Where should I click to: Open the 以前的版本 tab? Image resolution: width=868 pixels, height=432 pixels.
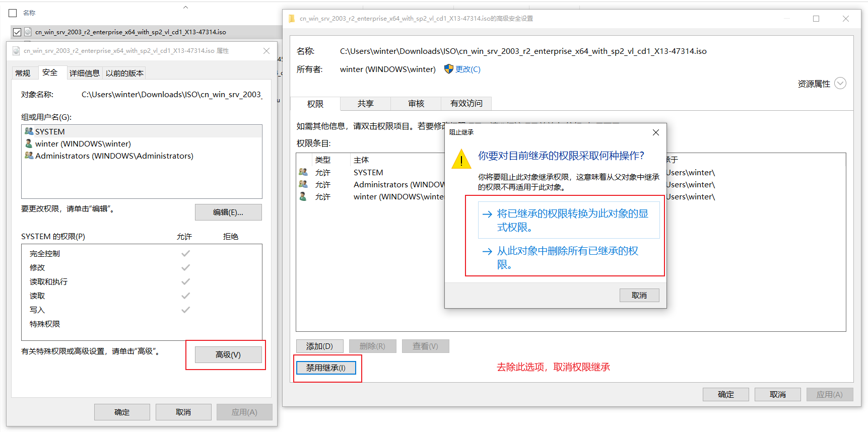tap(124, 74)
